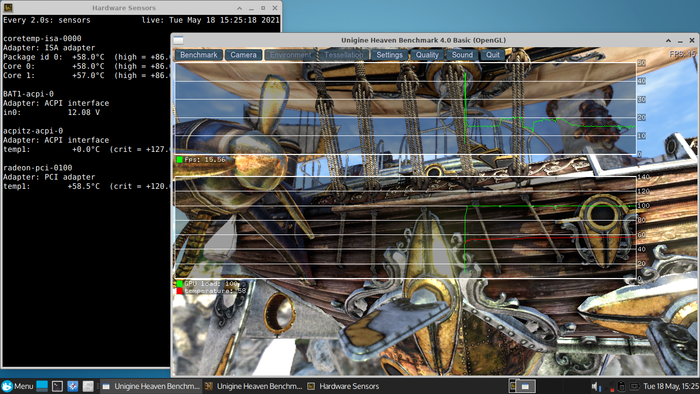
Task: Open the web browser launcher icon
Action: tap(72, 386)
